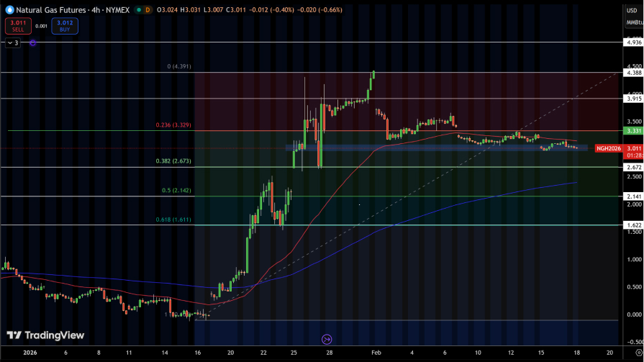
Task: Open the MMBtu unit selector
Action: point(633,22)
